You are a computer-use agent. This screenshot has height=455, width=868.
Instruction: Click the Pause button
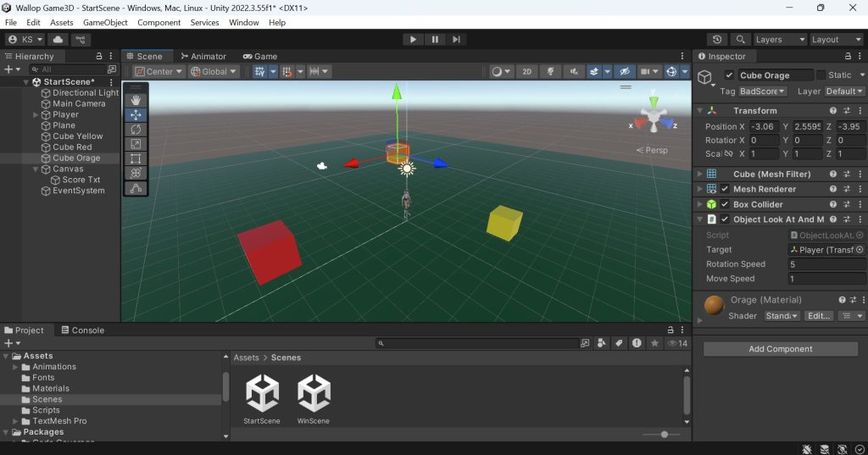(435, 39)
